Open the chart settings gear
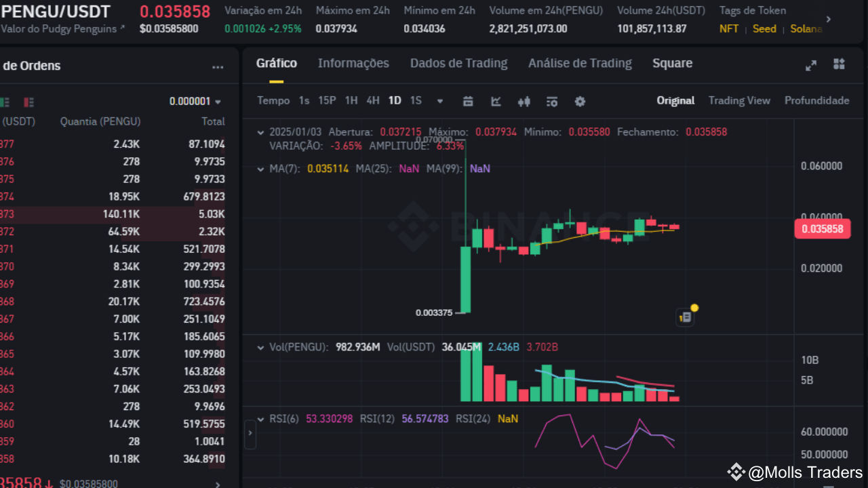 (580, 102)
